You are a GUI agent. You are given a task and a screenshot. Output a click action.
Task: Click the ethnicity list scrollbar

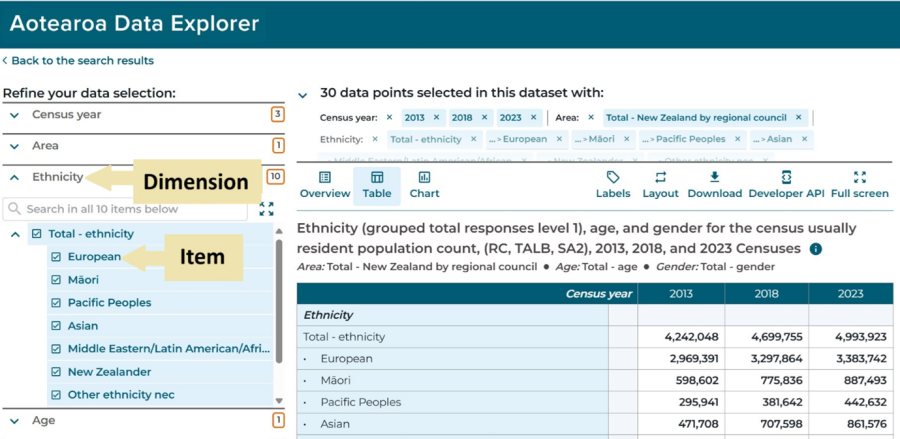tap(279, 301)
